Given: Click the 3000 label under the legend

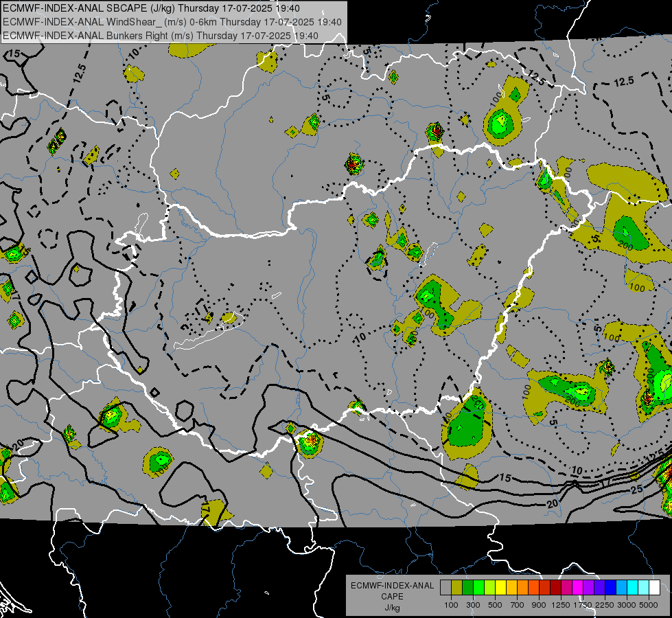Looking at the screenshot, I should [627, 605].
